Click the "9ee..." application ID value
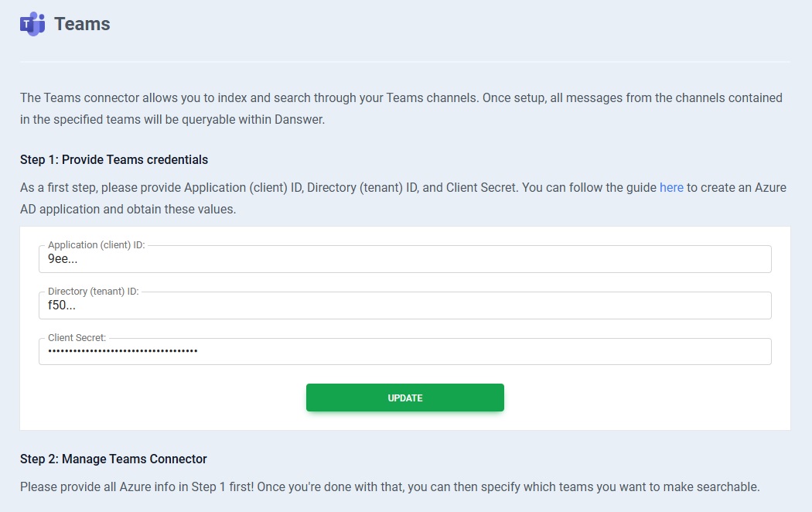 click(63, 260)
